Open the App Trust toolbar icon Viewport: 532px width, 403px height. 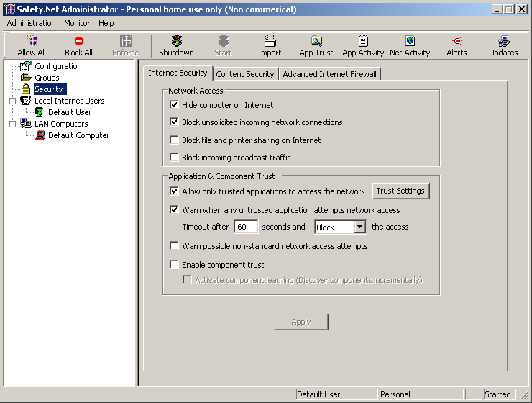316,41
